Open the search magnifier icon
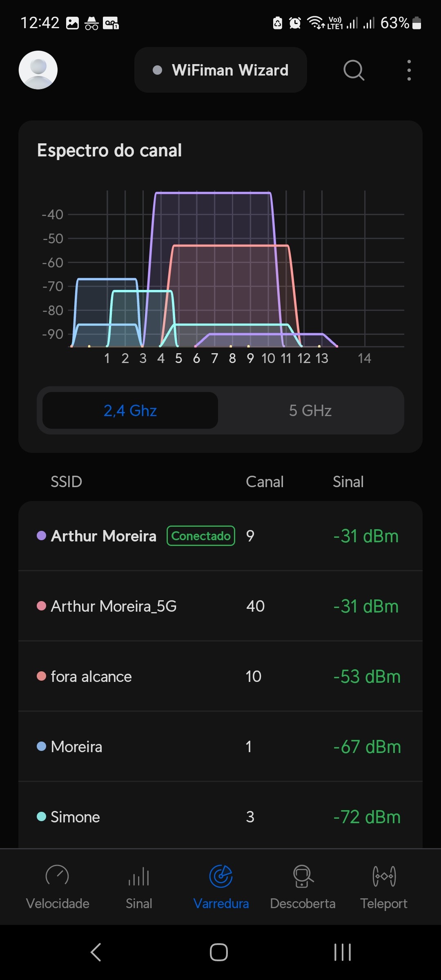 coord(354,70)
